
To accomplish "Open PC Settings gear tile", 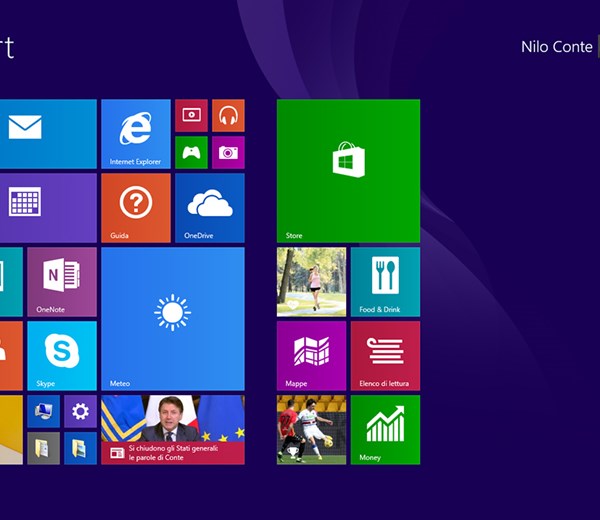I will tap(80, 411).
